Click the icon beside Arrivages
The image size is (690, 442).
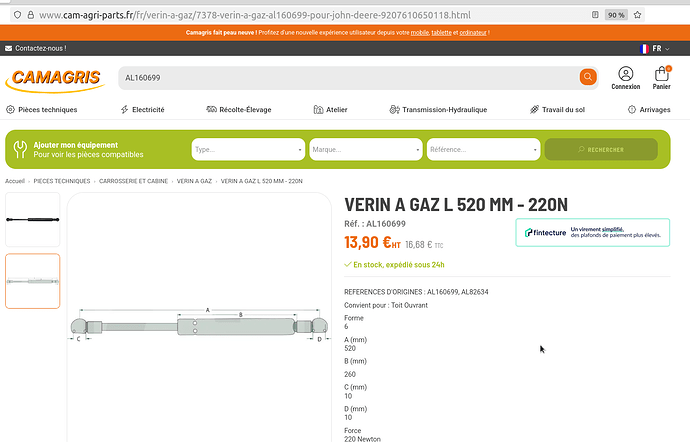tap(632, 110)
